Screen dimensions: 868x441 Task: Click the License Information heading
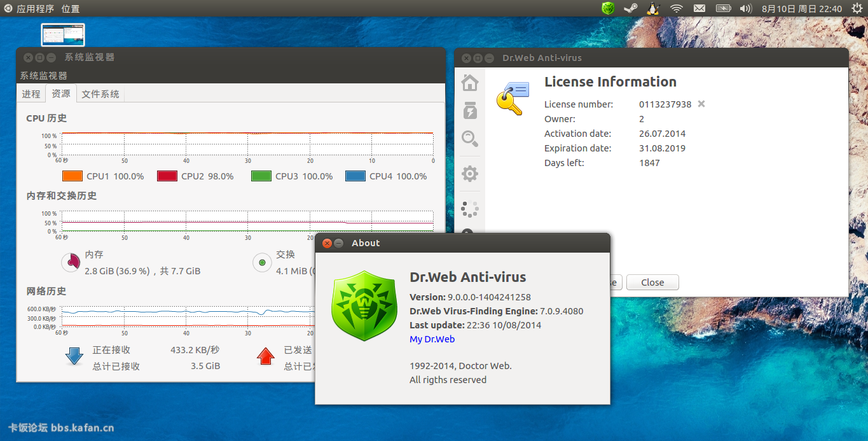coord(610,82)
